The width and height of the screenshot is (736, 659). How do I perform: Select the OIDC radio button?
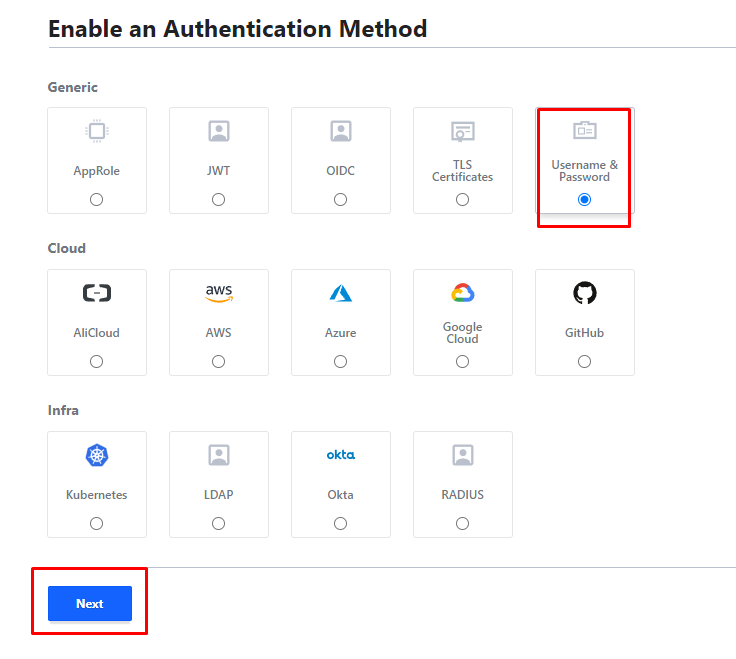point(341,200)
